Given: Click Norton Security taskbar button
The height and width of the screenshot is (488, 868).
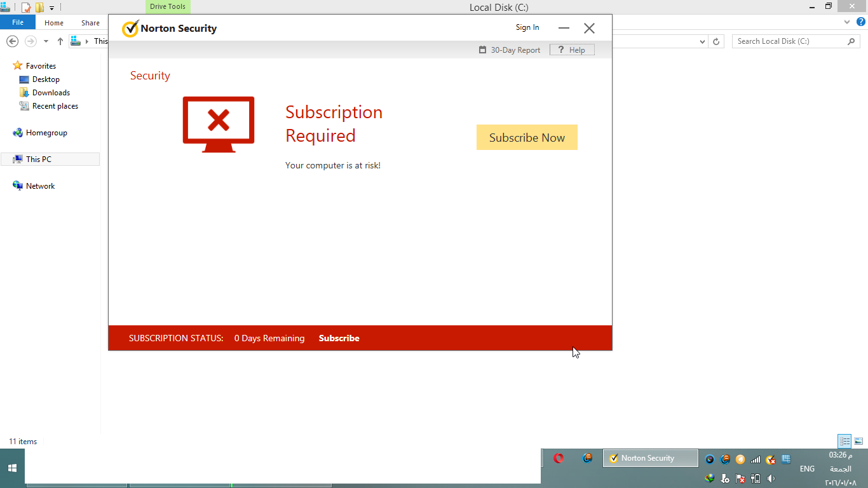Looking at the screenshot, I should [650, 458].
